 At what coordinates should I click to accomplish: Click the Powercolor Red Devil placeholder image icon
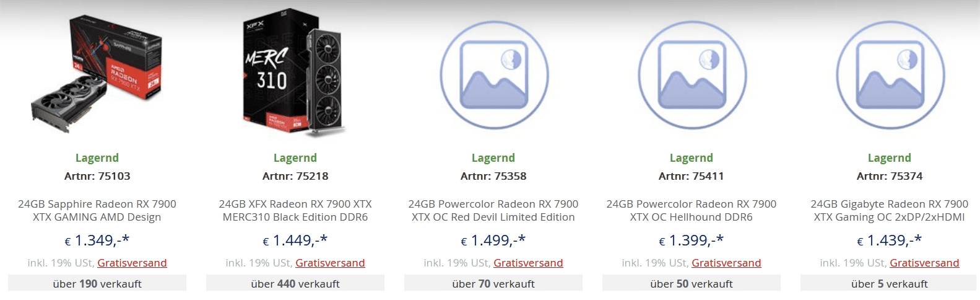tap(493, 74)
